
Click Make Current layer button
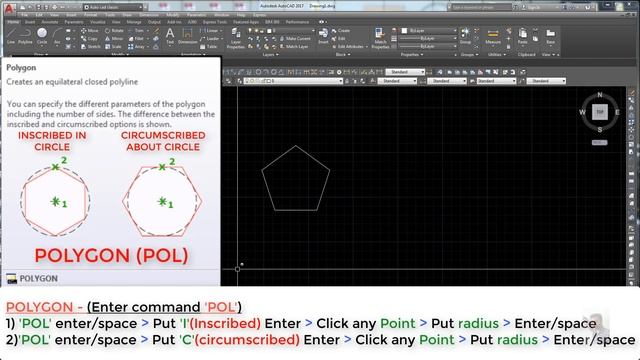[x=295, y=39]
